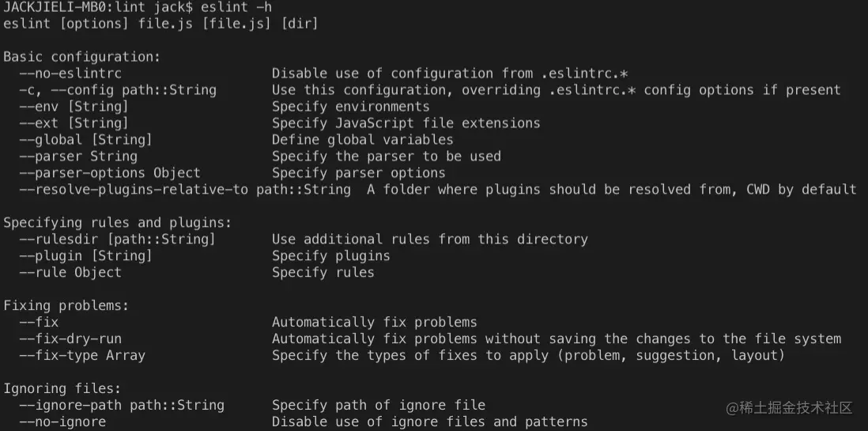Click the "--fix-type Array" option

point(82,356)
